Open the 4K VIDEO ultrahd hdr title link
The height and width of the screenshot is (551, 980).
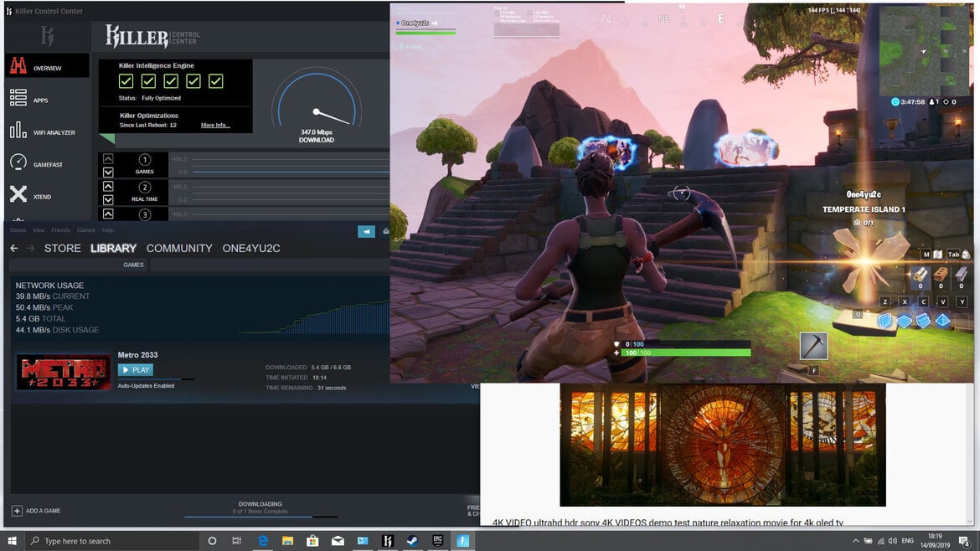coord(668,523)
